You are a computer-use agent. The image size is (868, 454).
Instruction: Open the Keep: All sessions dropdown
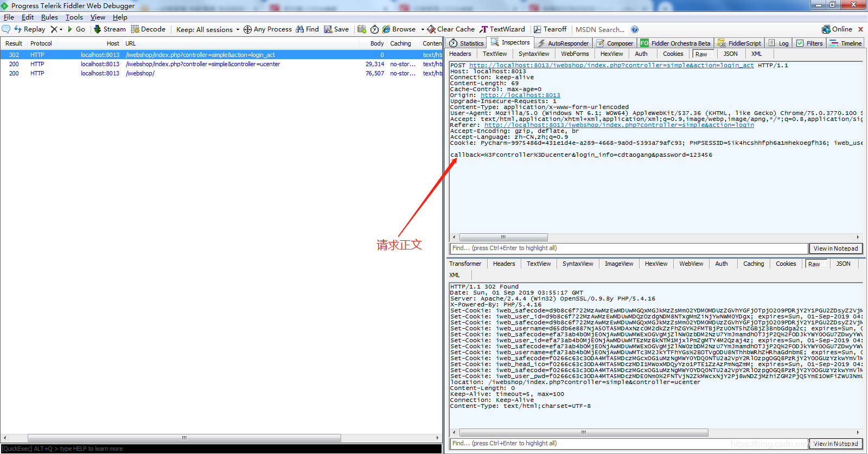pyautogui.click(x=208, y=29)
